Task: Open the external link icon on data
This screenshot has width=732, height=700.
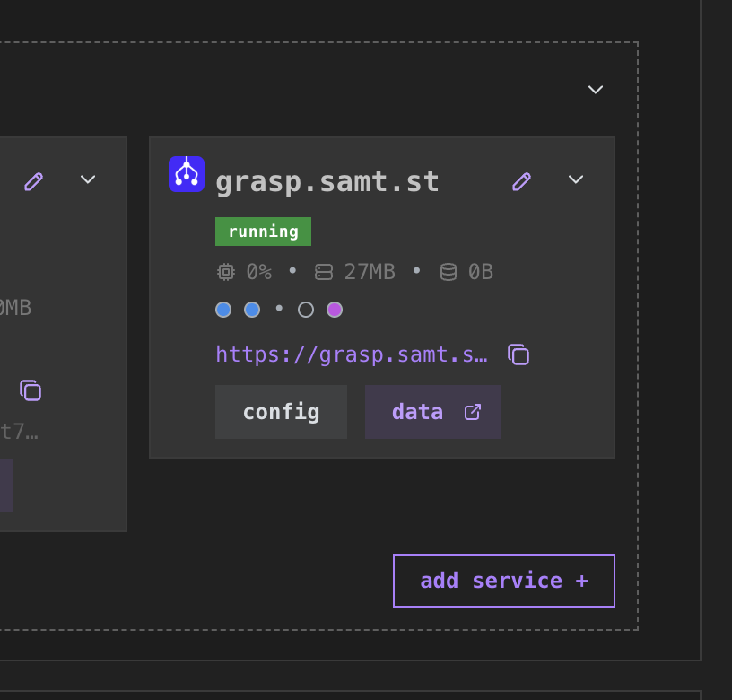Action: (x=473, y=412)
